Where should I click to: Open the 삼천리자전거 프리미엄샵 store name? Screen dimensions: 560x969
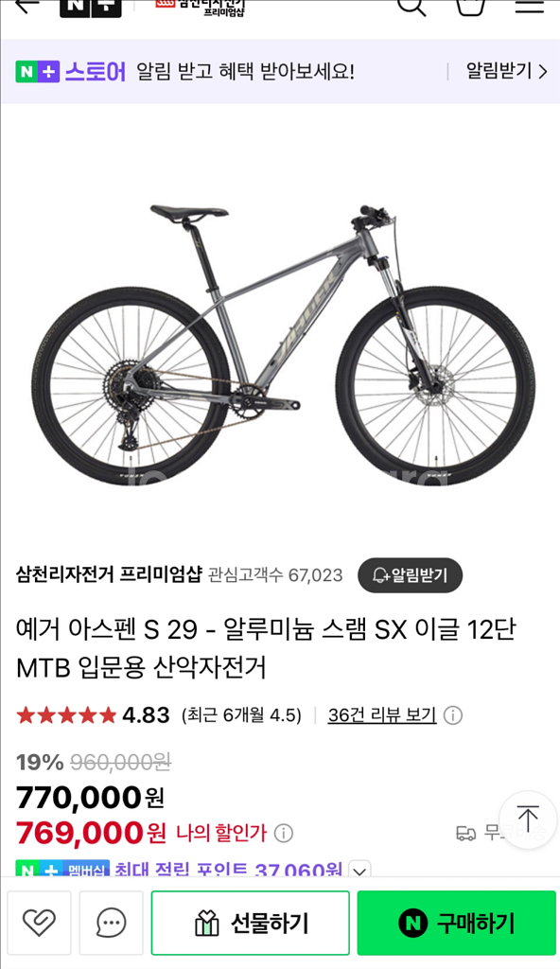109,574
